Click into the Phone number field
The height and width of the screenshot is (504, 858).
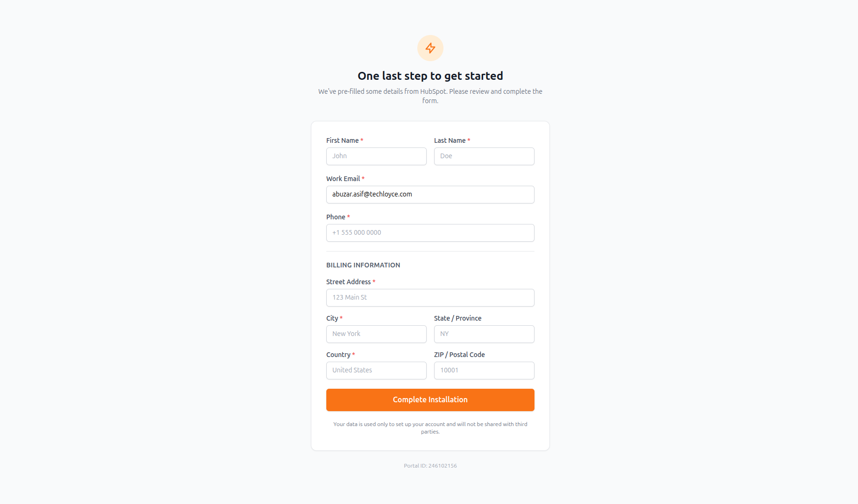click(430, 233)
